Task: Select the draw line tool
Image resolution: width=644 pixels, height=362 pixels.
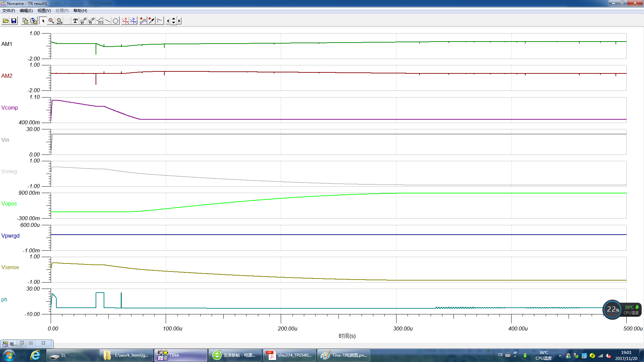Action: [x=108, y=21]
